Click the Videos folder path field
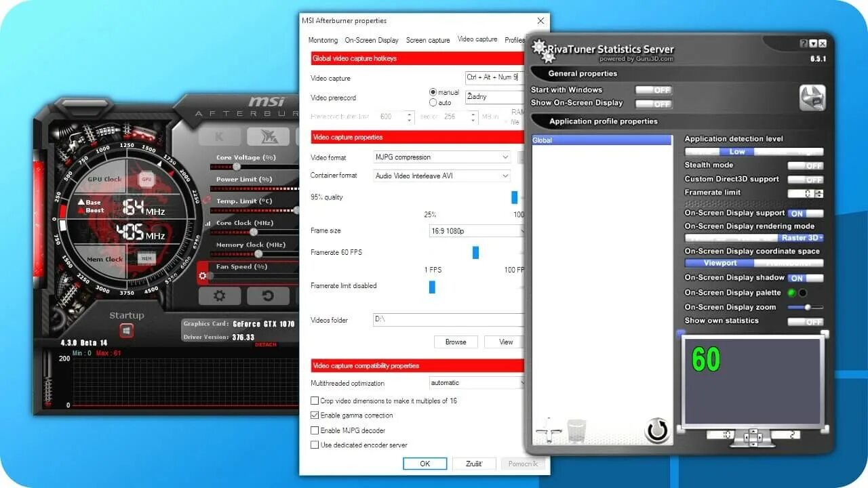 (448, 320)
